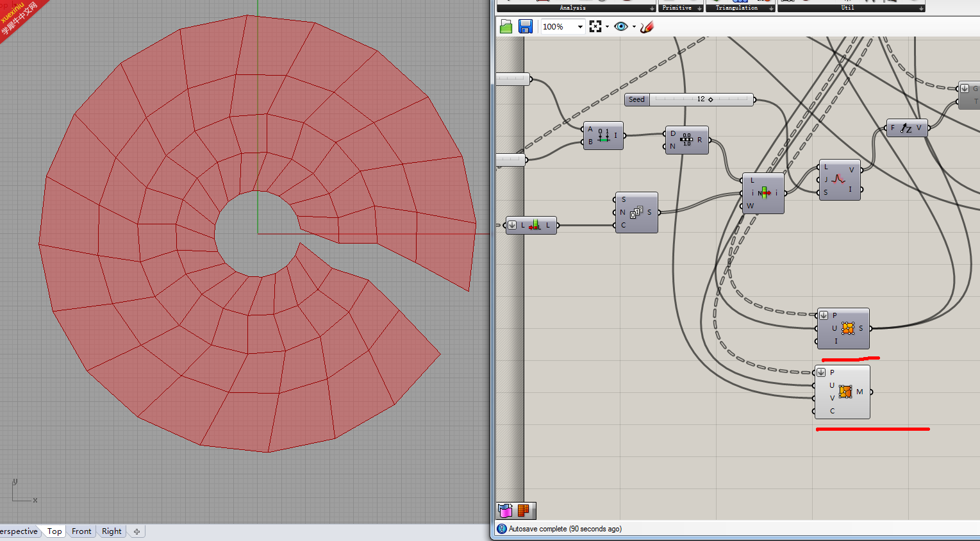Click the S output grip of surface component
980x541 pixels.
(870, 328)
